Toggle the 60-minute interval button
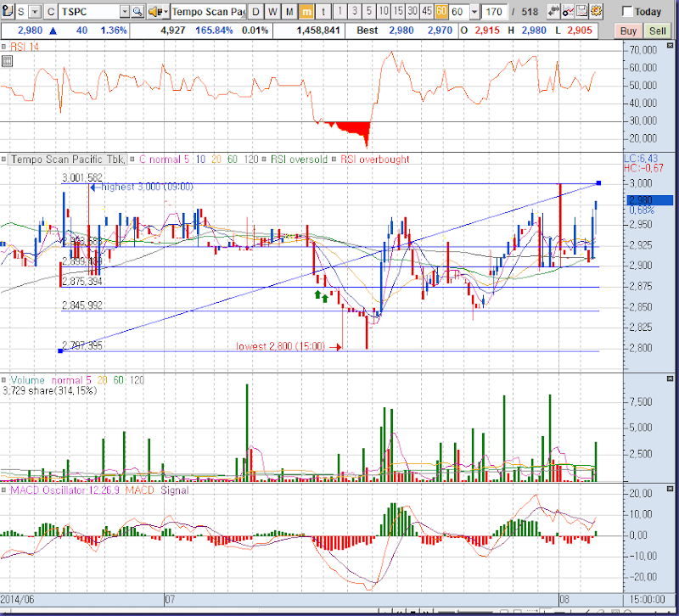 tap(441, 12)
